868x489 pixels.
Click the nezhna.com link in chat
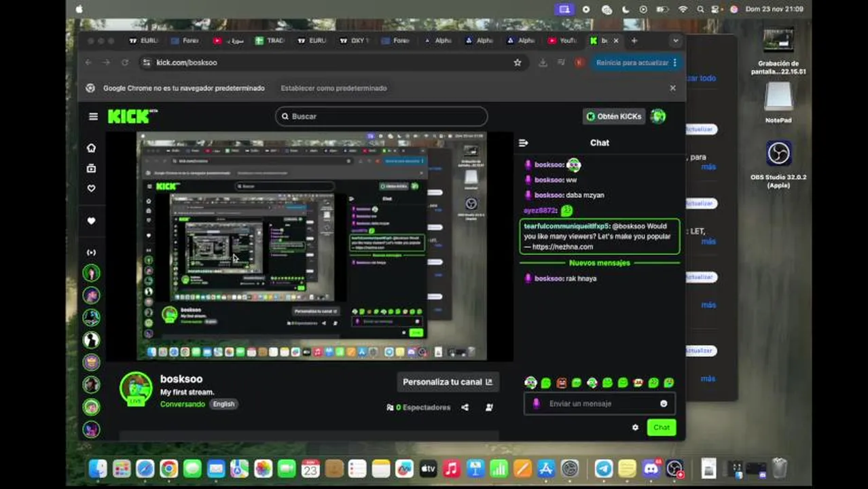click(563, 247)
